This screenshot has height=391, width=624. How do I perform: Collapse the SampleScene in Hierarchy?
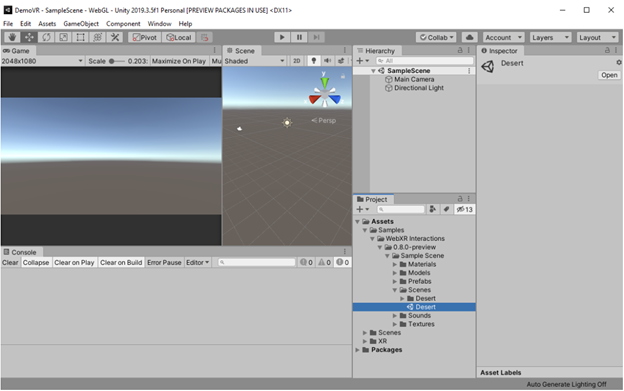pyautogui.click(x=373, y=71)
